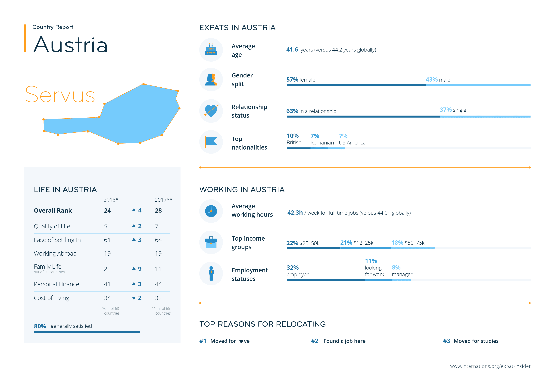
Task: Click the Gender split people icon
Action: 211,80
